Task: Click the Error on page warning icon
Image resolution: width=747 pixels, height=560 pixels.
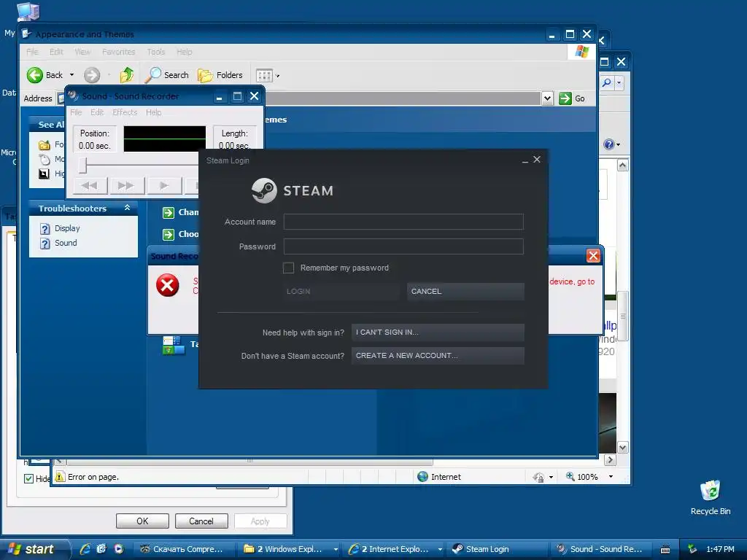Action: 60,477
